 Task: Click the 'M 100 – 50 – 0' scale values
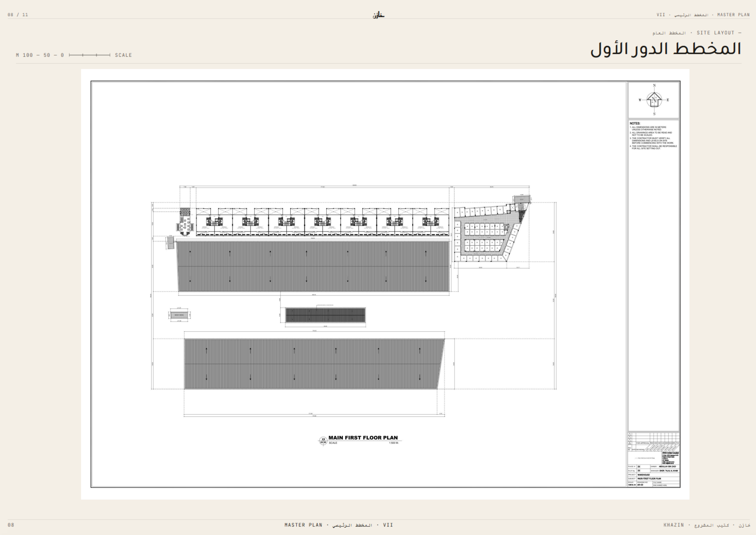point(40,55)
